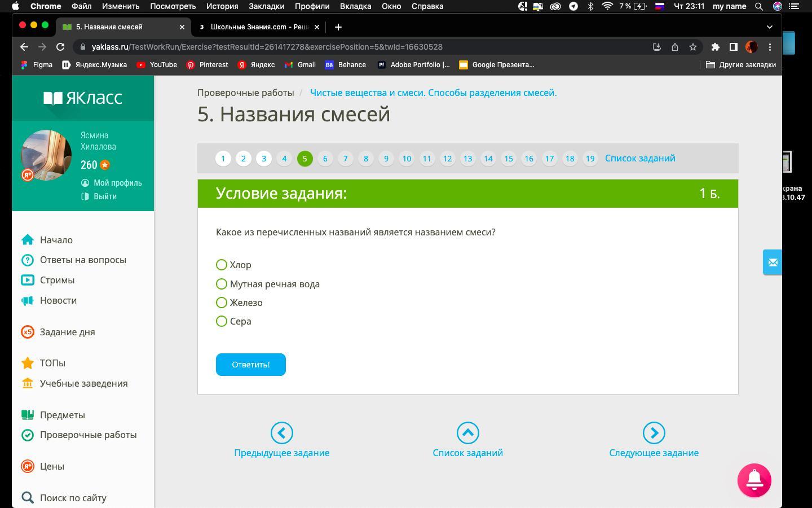Open Список заданий link in task bar
The height and width of the screenshot is (508, 812).
pyautogui.click(x=640, y=158)
